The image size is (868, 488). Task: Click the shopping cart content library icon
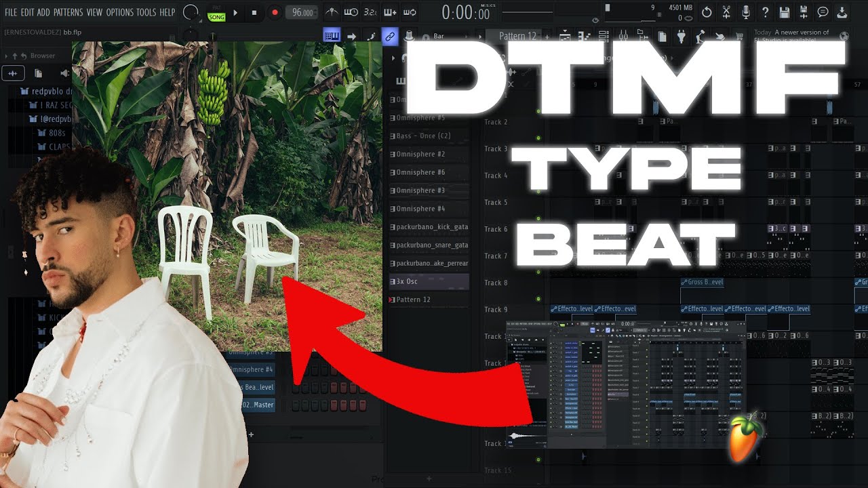point(739,36)
